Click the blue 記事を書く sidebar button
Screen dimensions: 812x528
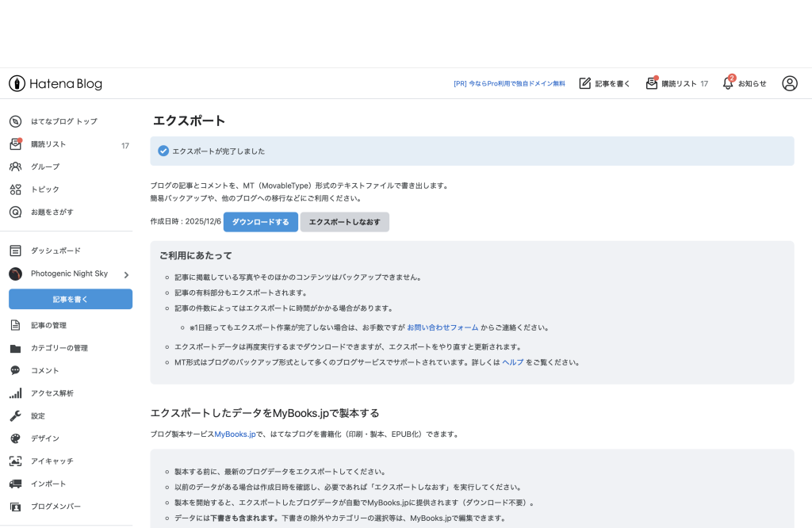(71, 299)
